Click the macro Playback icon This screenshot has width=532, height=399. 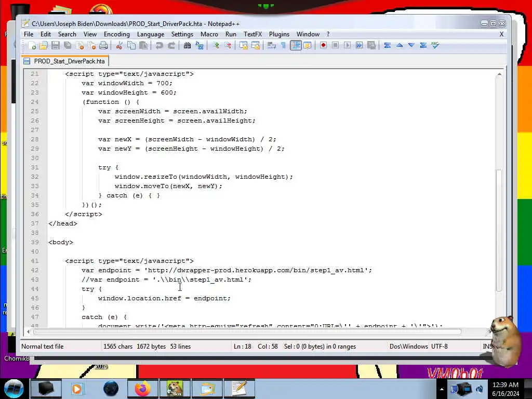[x=347, y=45]
